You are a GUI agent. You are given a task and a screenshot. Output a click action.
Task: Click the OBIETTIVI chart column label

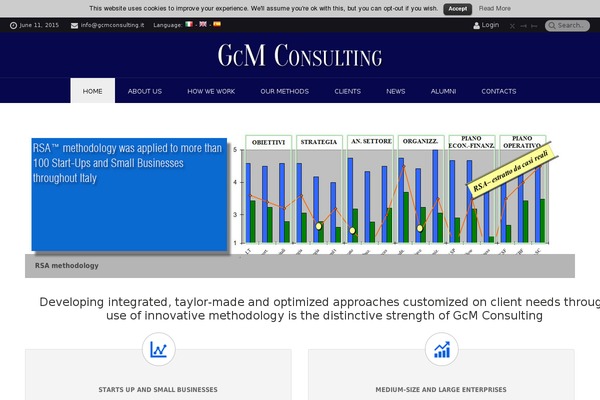point(268,142)
